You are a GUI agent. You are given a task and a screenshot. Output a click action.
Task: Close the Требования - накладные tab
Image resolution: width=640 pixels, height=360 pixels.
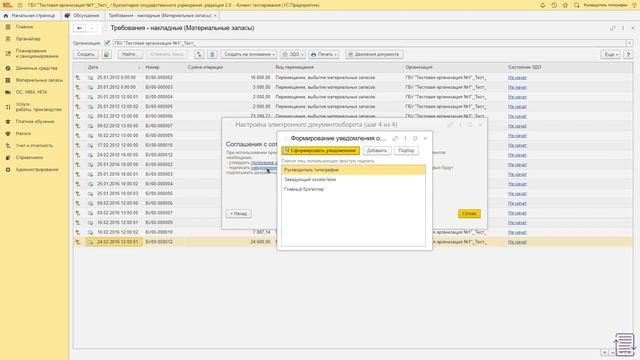click(216, 16)
